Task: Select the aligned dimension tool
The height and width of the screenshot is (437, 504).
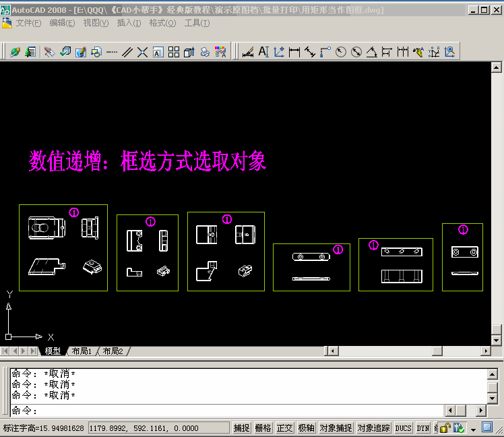Action: pyautogui.click(x=310, y=52)
